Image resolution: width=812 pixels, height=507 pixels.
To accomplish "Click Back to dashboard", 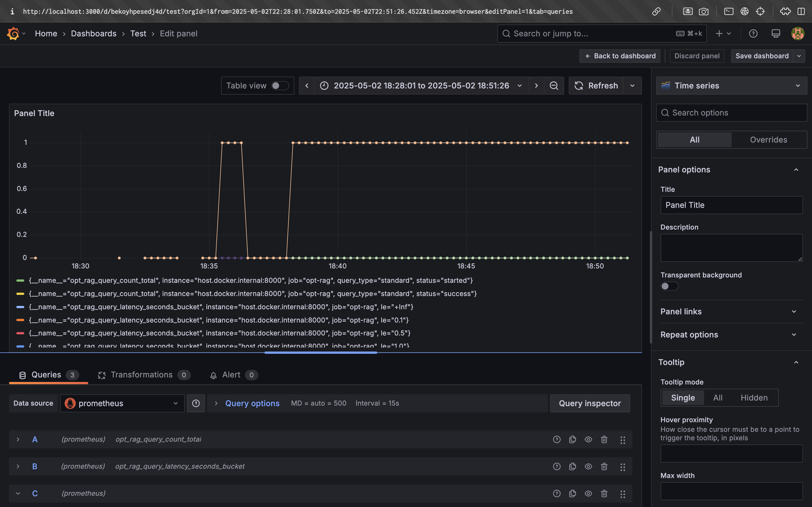I will [x=619, y=56].
